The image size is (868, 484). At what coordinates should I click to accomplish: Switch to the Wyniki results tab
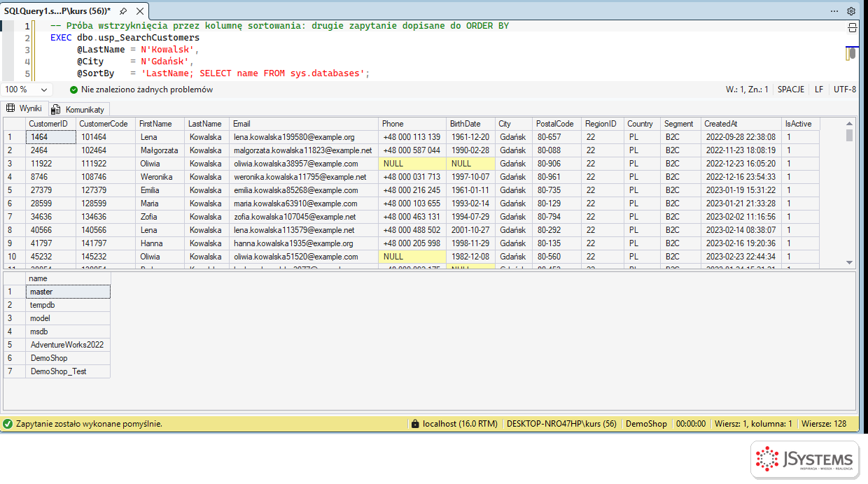pos(24,108)
